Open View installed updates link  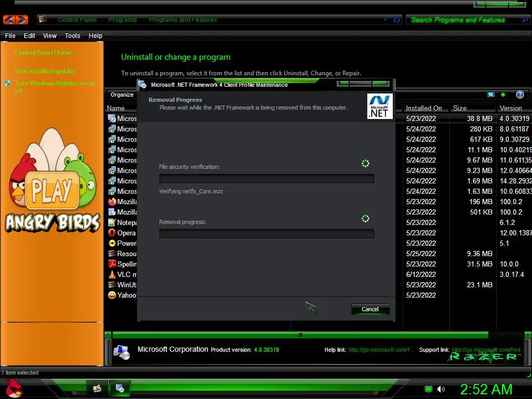pos(45,71)
